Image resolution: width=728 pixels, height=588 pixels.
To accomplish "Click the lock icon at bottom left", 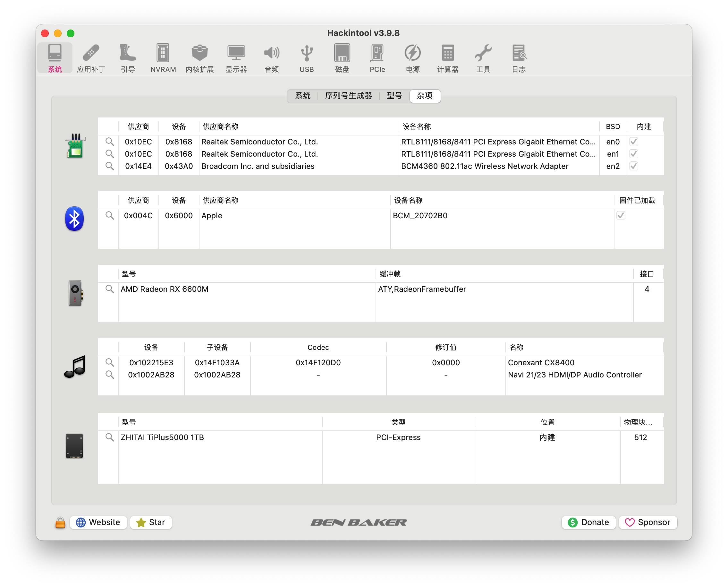I will [60, 523].
